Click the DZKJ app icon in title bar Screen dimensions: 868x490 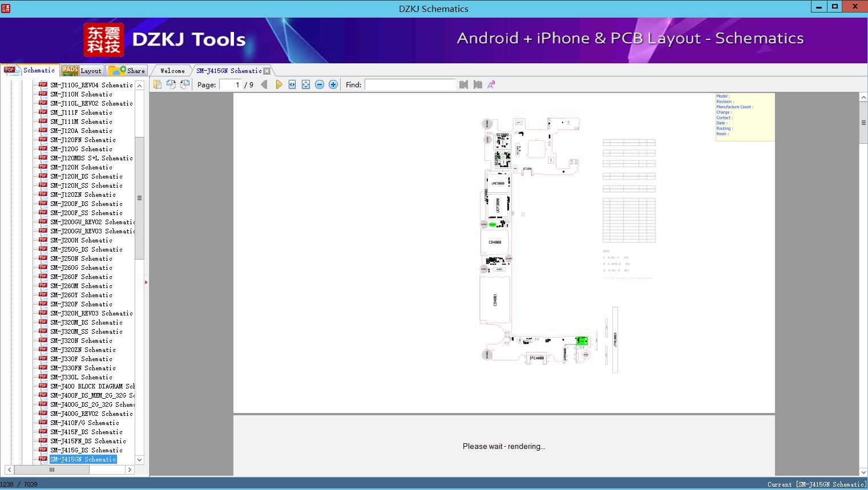[x=6, y=8]
